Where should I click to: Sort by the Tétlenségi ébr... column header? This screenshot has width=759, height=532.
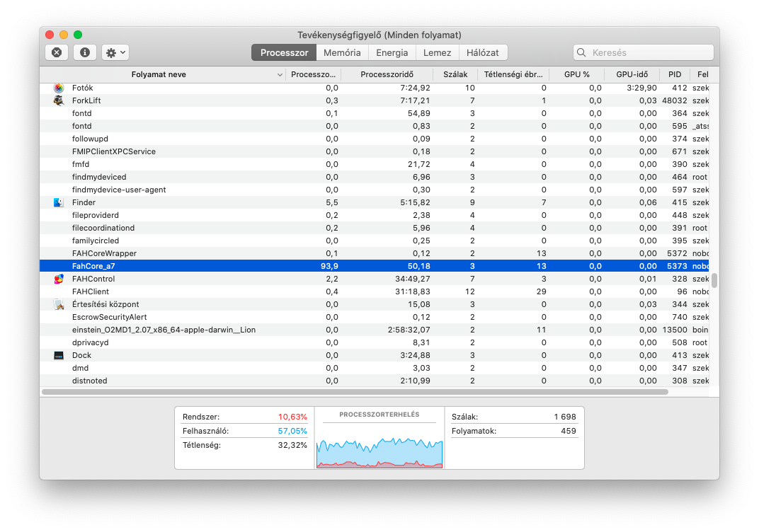coord(513,74)
